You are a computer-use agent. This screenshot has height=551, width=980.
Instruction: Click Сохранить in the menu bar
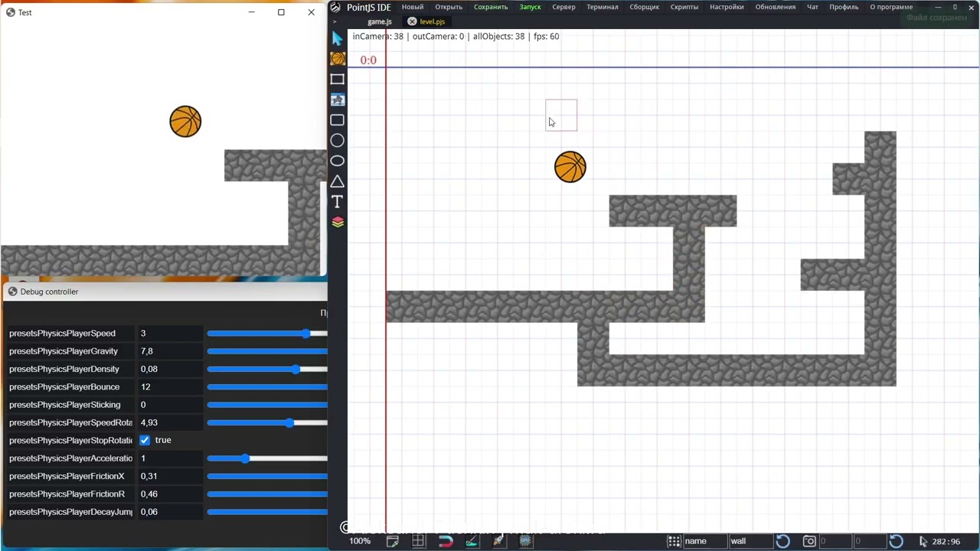(491, 7)
